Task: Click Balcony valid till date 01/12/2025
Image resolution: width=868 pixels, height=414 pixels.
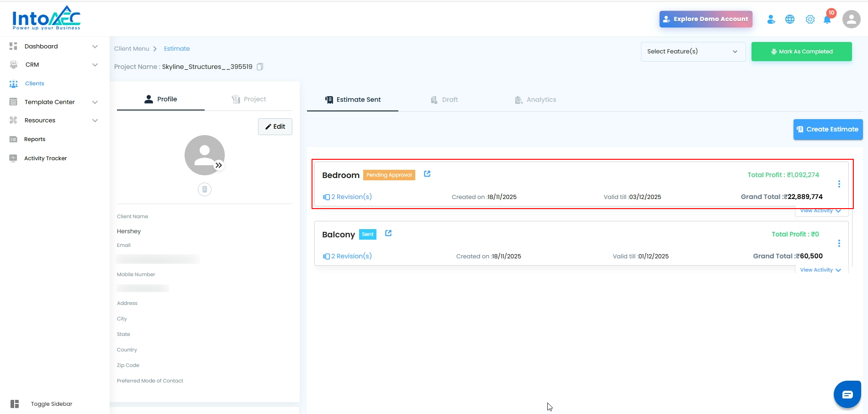Action: pyautogui.click(x=653, y=257)
